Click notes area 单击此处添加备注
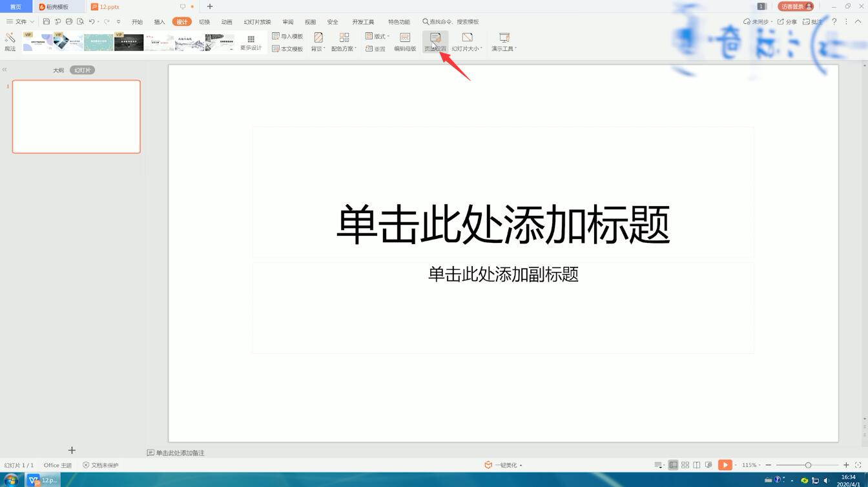The height and width of the screenshot is (487, 868). point(176,453)
